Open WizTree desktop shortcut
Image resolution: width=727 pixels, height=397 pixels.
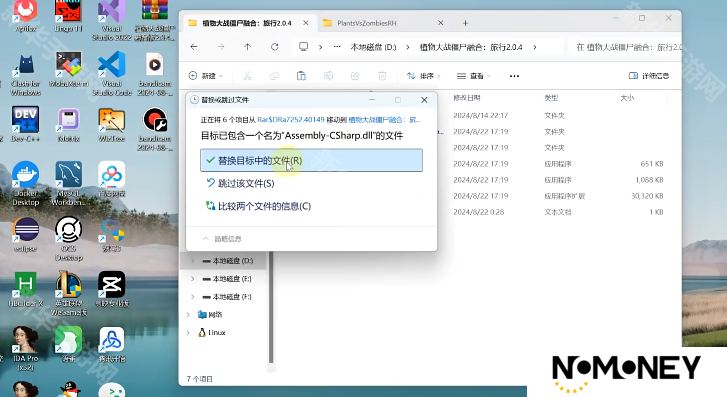point(112,124)
